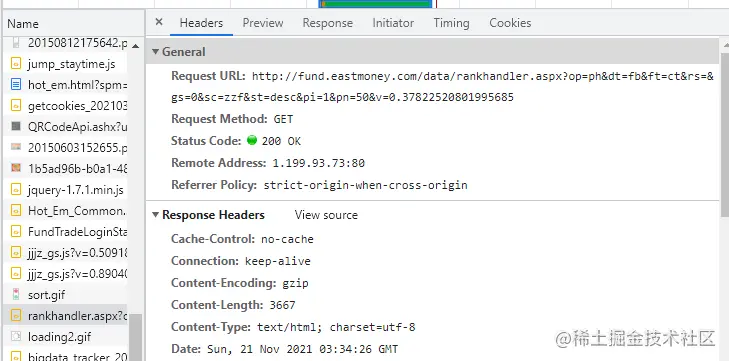Viewport: 729px width, 361px height.
Task: Open the Cookies tab
Action: click(510, 23)
